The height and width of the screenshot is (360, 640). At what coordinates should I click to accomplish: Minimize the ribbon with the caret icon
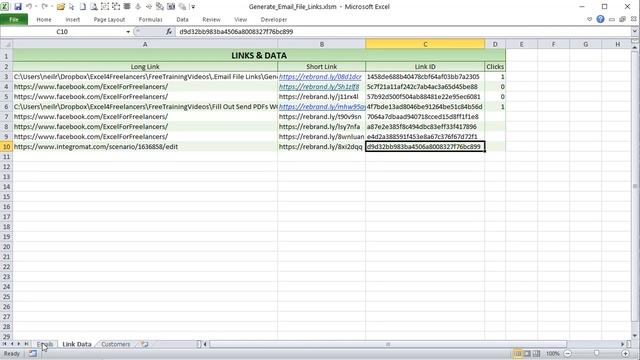pos(589,19)
